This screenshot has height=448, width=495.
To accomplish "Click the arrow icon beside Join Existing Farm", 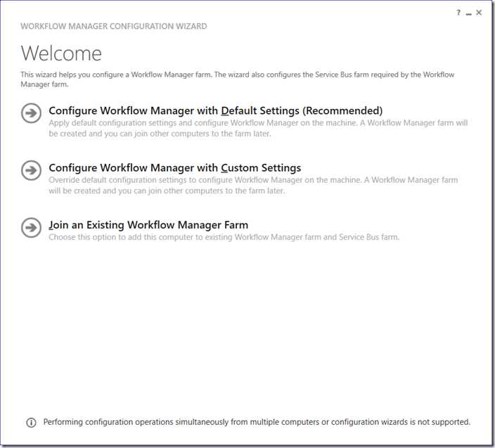I will click(x=31, y=228).
